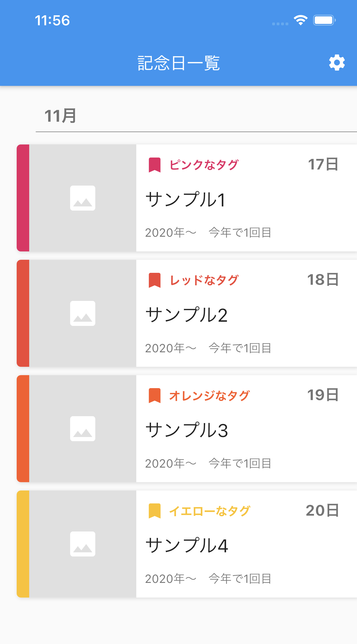Tap the red bookmark tag icon
Image resolution: width=357 pixels, height=644 pixels.
point(155,280)
